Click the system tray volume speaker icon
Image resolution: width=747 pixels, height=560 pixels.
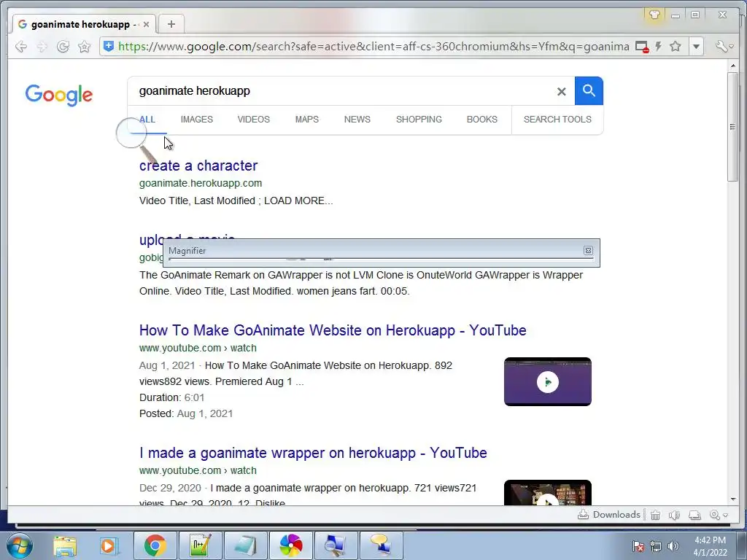pyautogui.click(x=673, y=546)
